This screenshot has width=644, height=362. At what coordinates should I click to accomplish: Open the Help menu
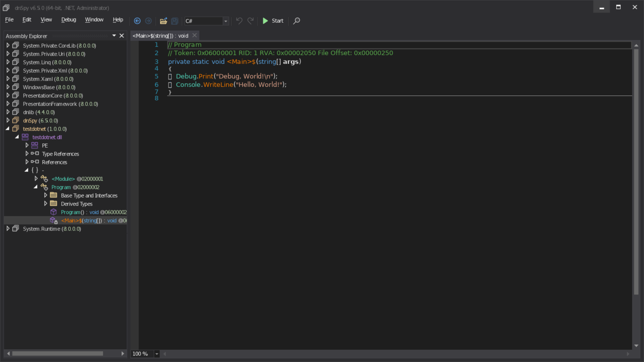(x=118, y=19)
